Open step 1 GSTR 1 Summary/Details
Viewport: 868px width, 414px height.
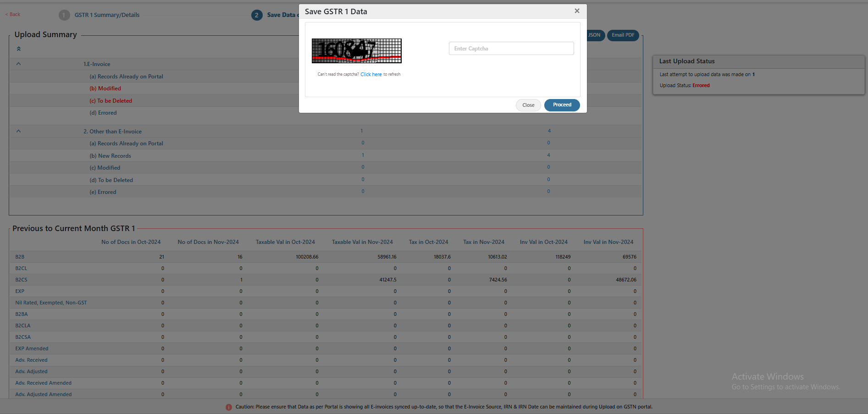(x=107, y=15)
